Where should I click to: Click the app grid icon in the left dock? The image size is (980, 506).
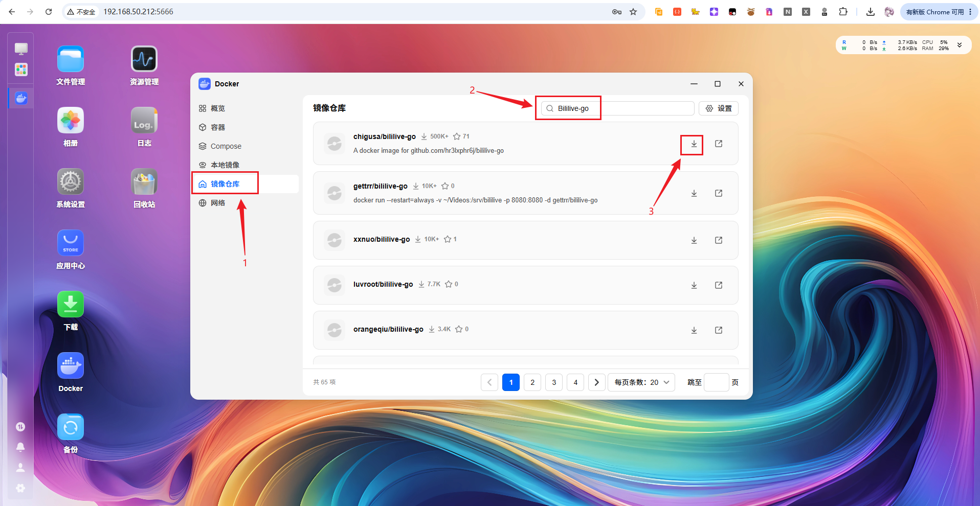pyautogui.click(x=21, y=70)
